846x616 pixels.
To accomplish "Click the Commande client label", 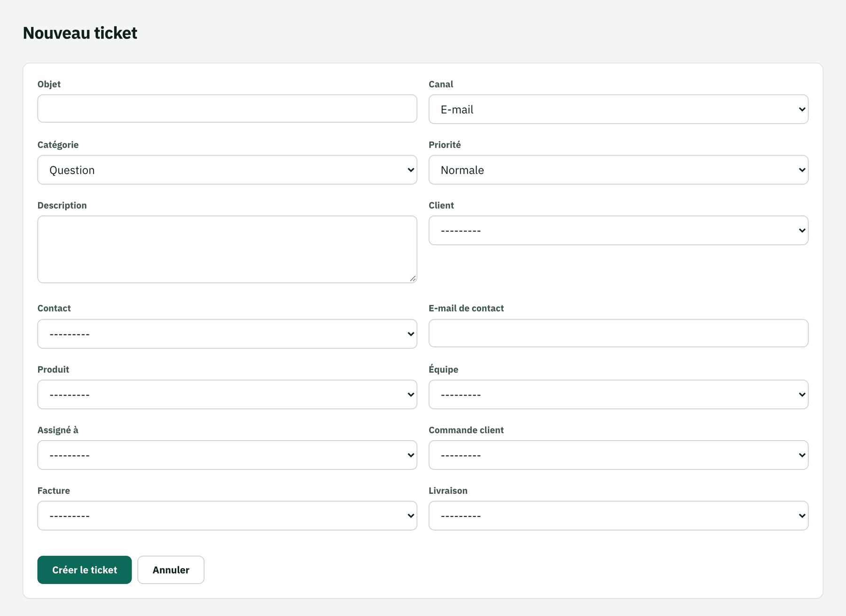I will [466, 430].
